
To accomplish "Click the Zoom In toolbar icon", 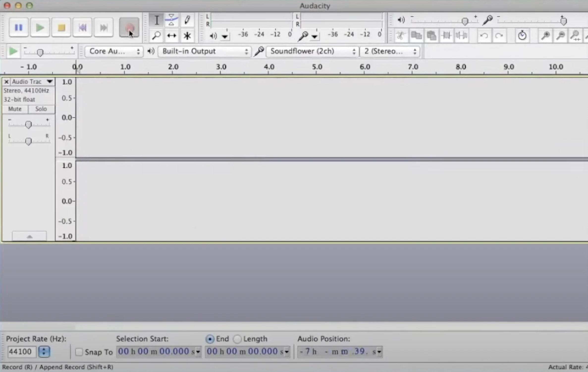I will pyautogui.click(x=545, y=36).
